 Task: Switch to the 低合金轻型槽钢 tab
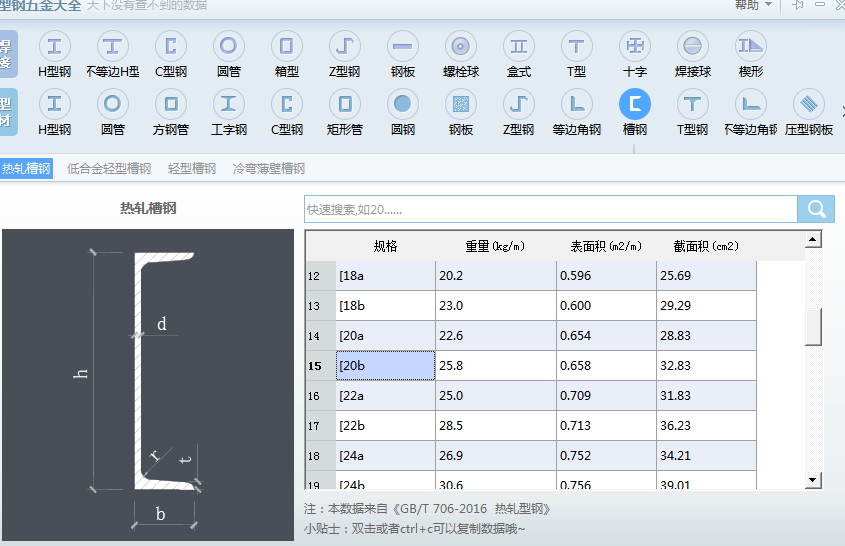109,169
